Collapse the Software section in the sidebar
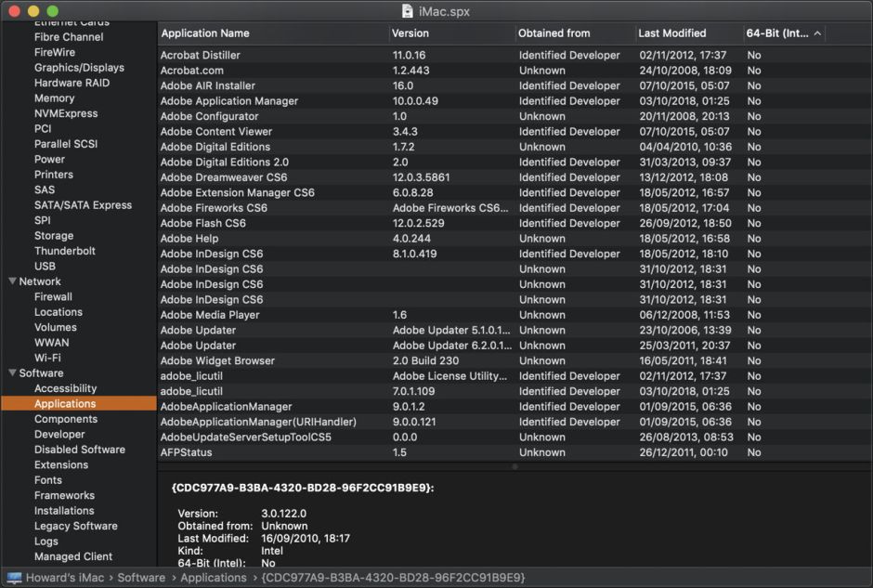This screenshot has width=873, height=588. 12,372
